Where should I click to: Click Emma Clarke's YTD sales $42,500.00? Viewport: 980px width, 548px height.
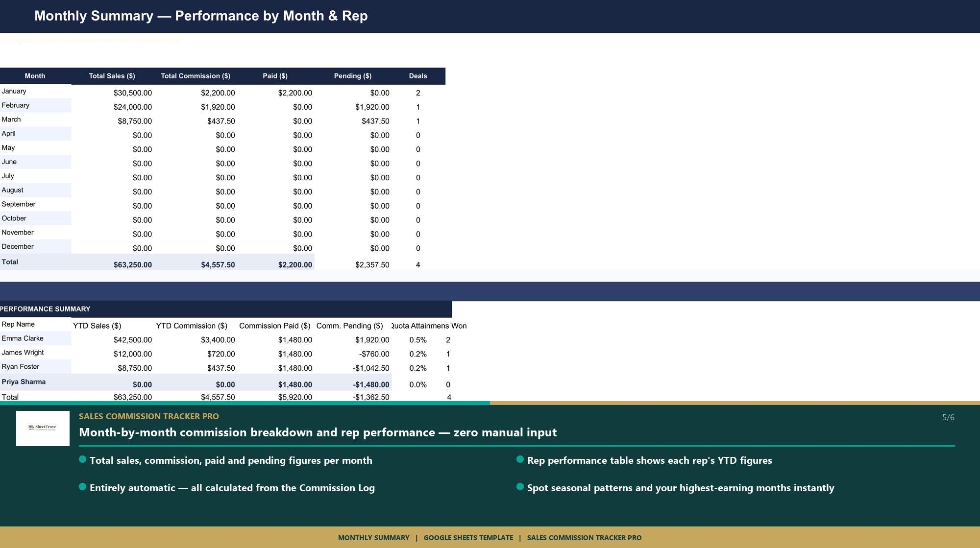tap(133, 340)
